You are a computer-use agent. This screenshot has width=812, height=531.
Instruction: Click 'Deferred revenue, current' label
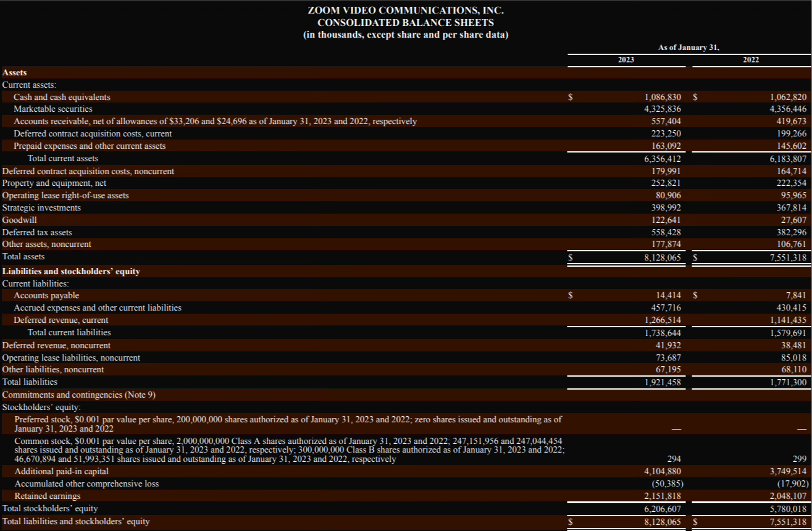61,320
